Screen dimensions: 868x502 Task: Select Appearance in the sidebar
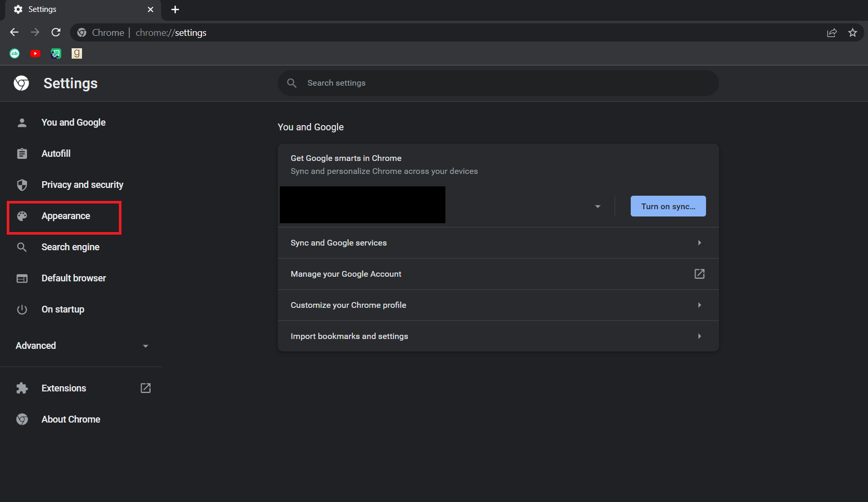pyautogui.click(x=65, y=216)
